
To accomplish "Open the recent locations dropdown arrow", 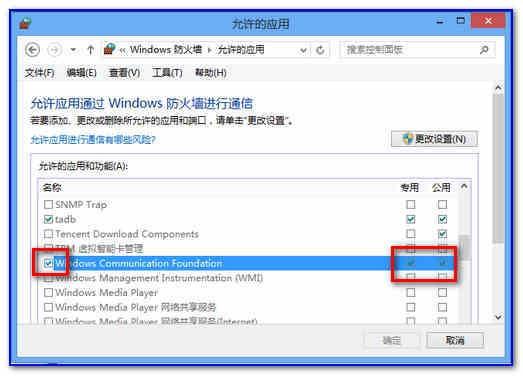I will [73, 50].
